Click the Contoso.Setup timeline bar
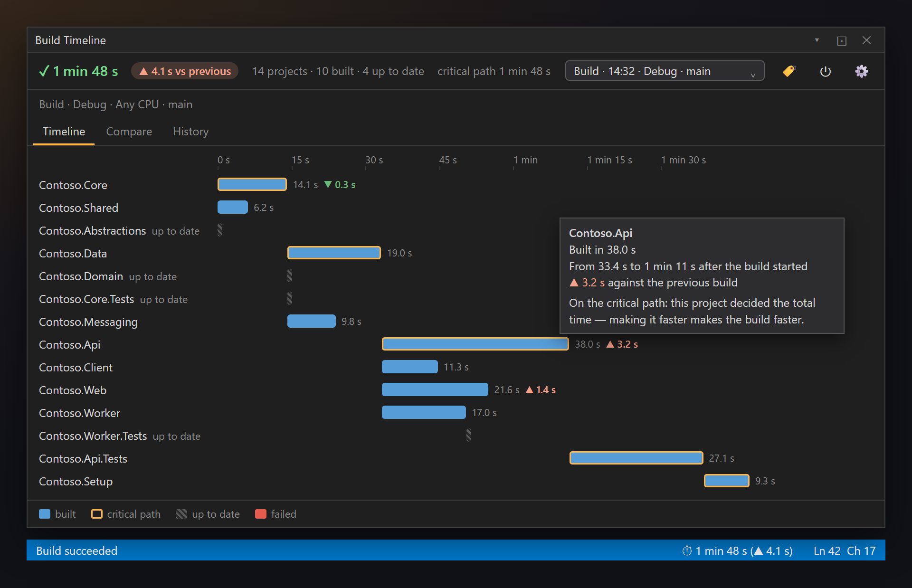Screen dimensions: 912x588 (x=727, y=481)
